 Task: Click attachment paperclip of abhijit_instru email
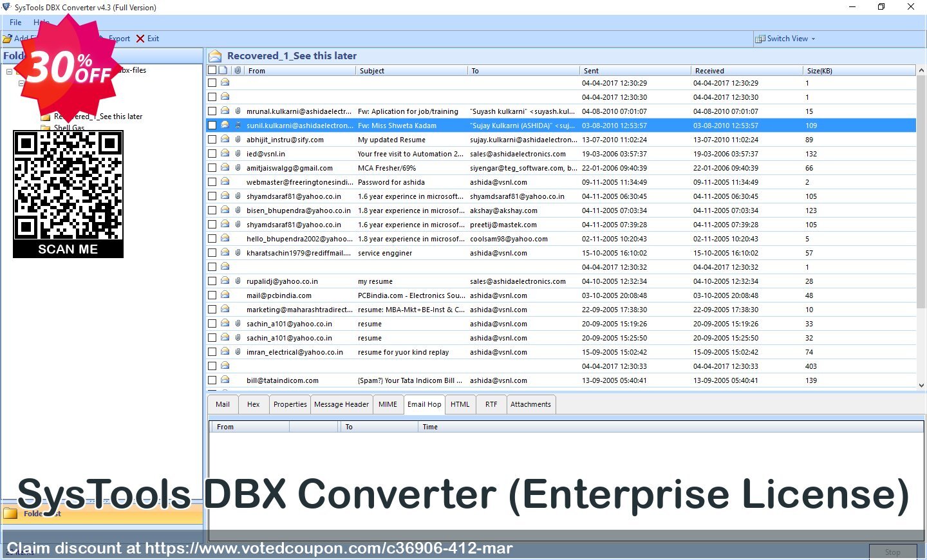tap(238, 139)
